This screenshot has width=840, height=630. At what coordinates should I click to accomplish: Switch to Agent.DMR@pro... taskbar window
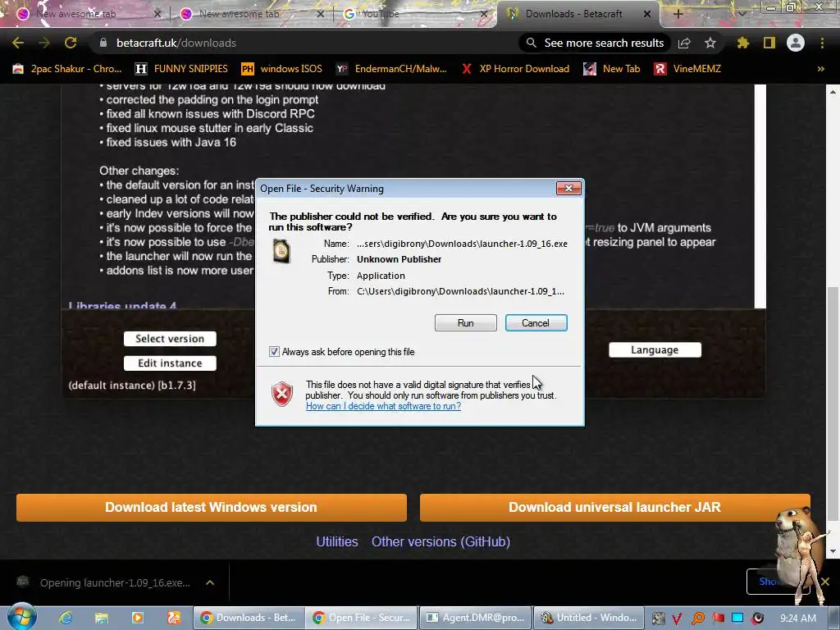(476, 618)
